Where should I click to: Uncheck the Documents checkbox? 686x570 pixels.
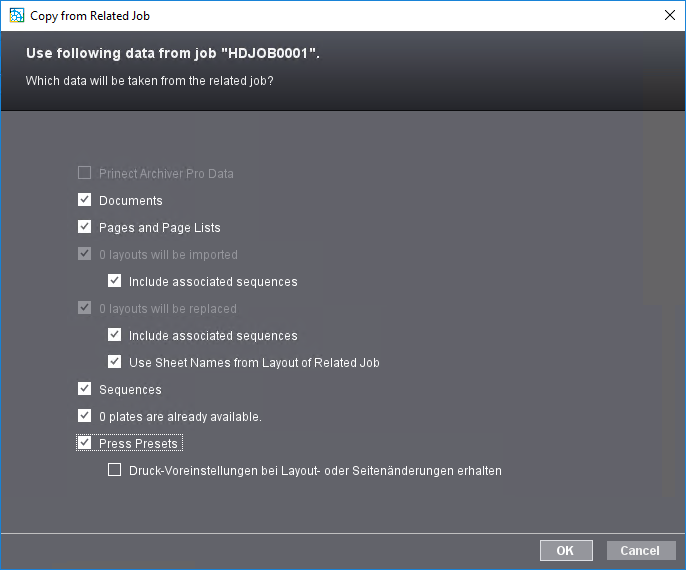[x=84, y=200]
